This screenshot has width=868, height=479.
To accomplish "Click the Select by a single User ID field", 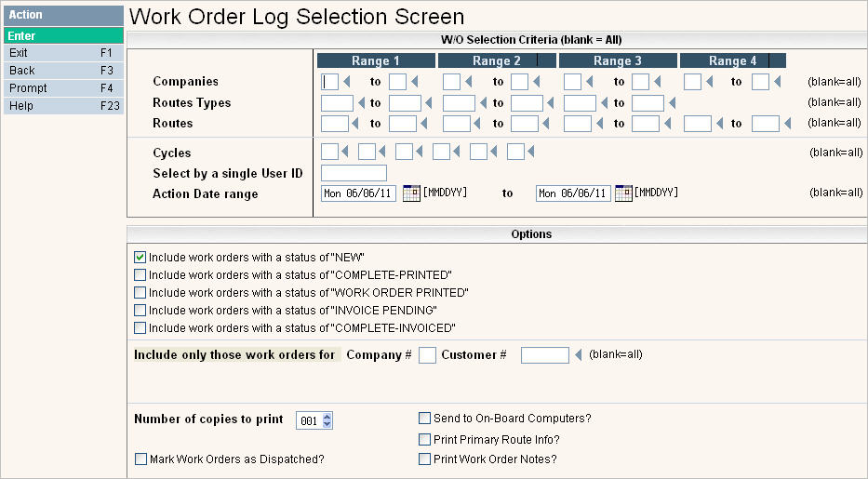I will [x=354, y=173].
